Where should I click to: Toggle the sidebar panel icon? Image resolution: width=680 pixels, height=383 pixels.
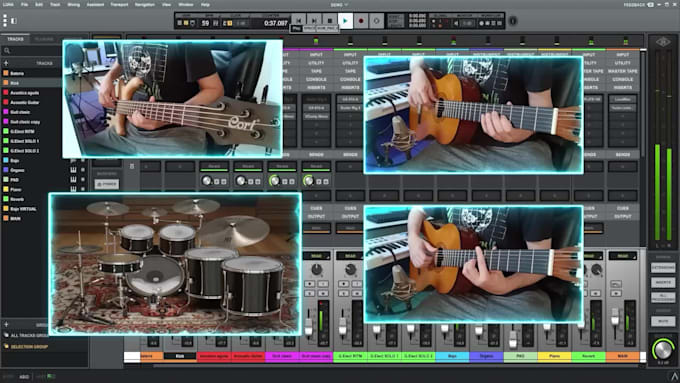(14, 20)
